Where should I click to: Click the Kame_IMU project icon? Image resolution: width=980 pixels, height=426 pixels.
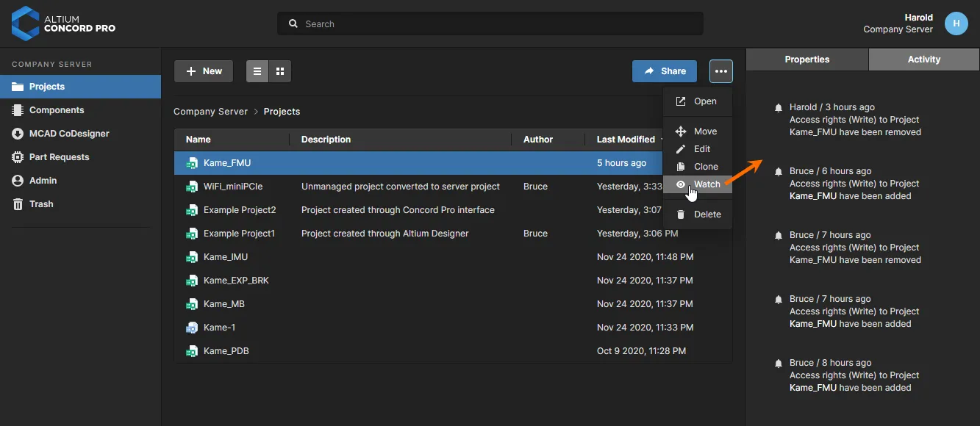pyautogui.click(x=192, y=257)
